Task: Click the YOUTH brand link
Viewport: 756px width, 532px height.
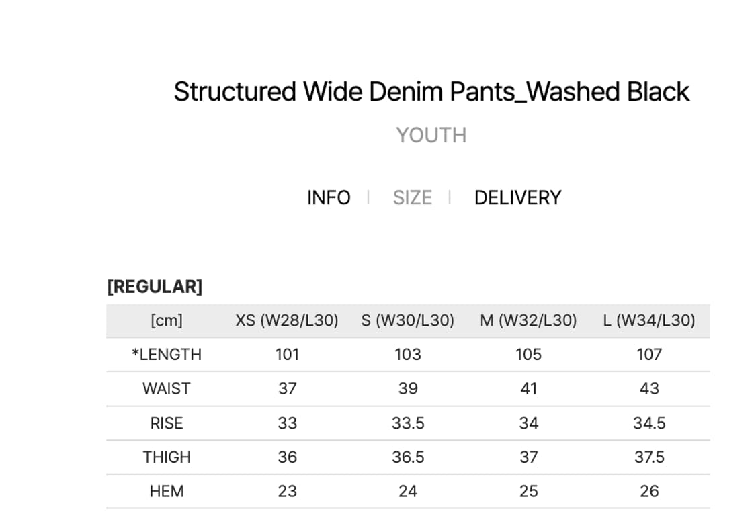Action: coord(431,135)
